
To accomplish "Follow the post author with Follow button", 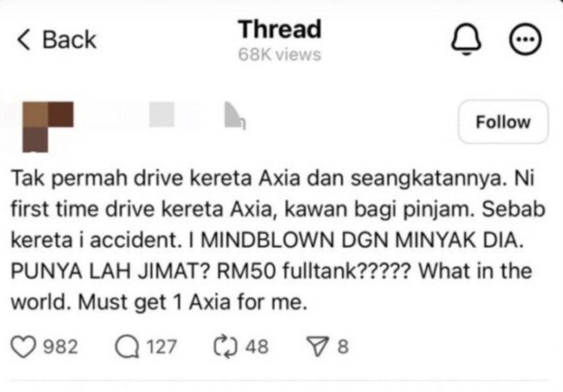I will click(503, 122).
